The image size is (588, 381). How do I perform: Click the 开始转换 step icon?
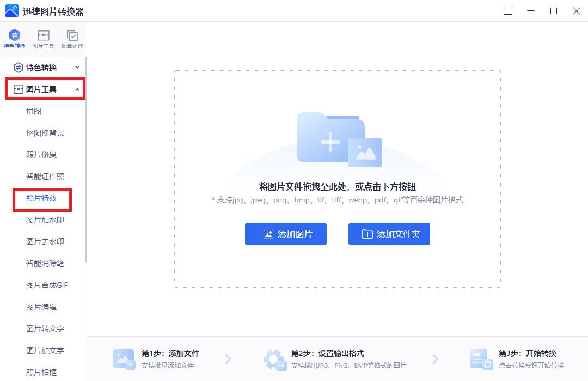click(481, 359)
